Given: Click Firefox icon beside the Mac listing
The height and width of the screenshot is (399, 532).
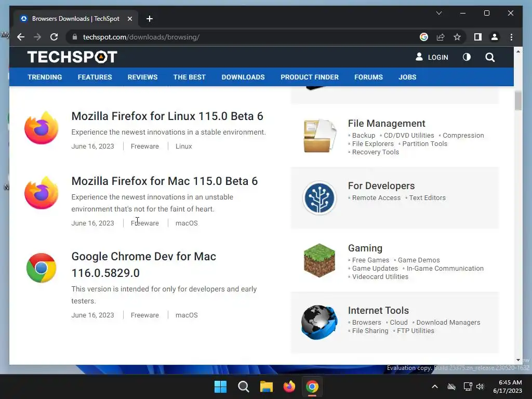Looking at the screenshot, I should [42, 193].
